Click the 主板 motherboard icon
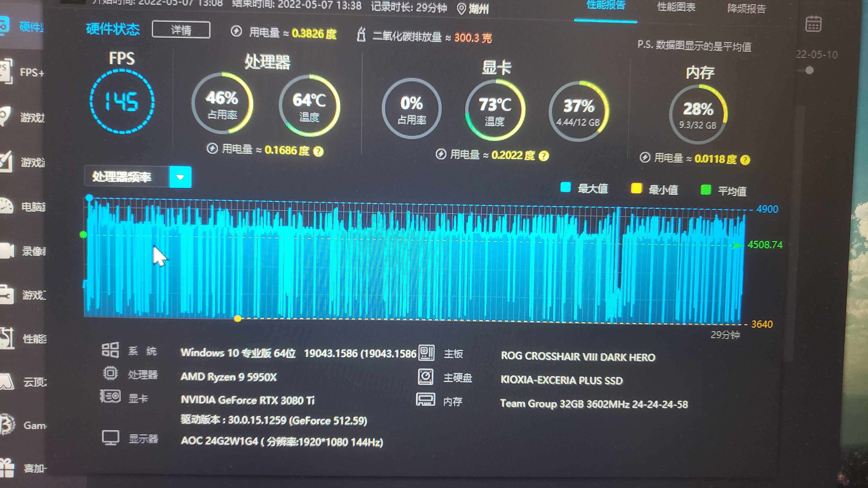 (x=426, y=353)
